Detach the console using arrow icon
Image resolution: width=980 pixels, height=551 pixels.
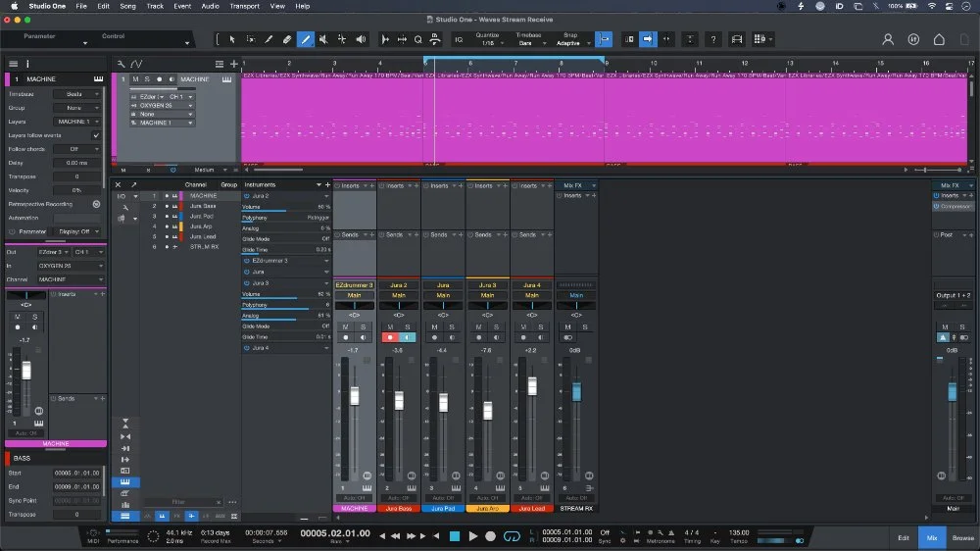(x=133, y=184)
